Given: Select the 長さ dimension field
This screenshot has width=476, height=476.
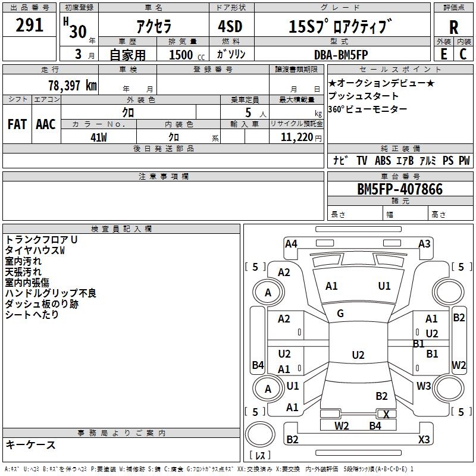Looking at the screenshot, I should pyautogui.click(x=355, y=214).
